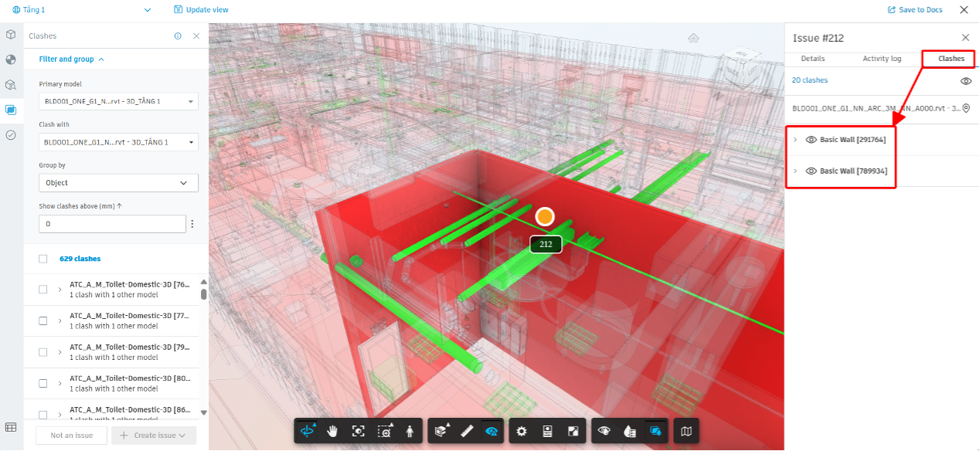Pick the Measure ruler tool

point(466,432)
